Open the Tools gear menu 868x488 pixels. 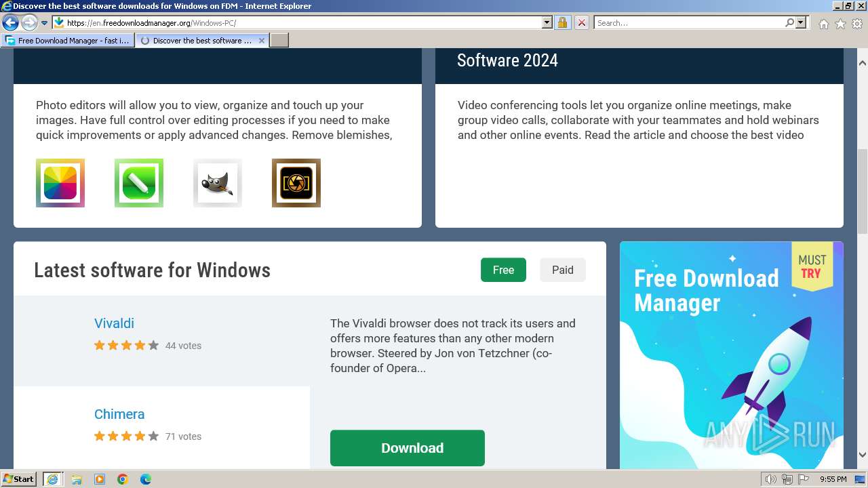(x=857, y=23)
